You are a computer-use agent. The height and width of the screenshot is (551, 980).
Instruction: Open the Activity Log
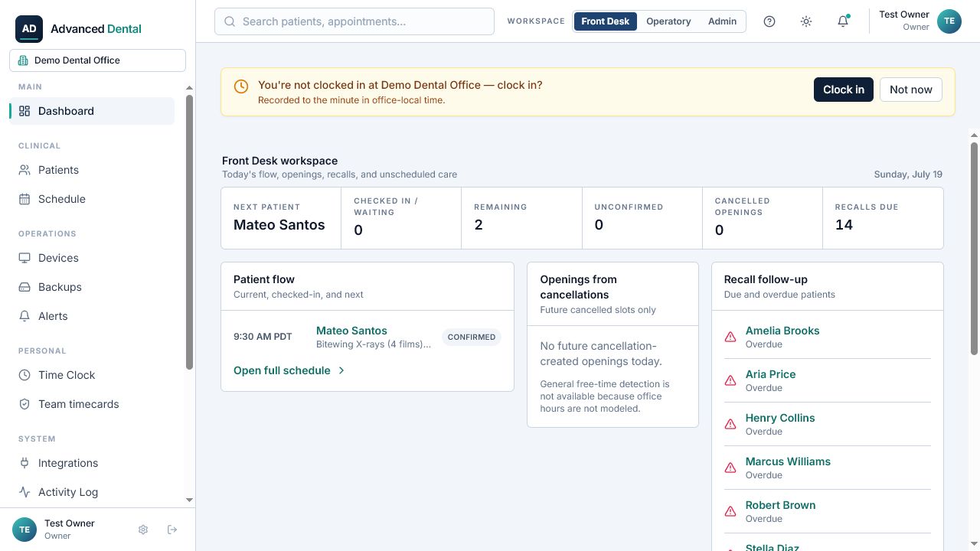(x=92, y=492)
